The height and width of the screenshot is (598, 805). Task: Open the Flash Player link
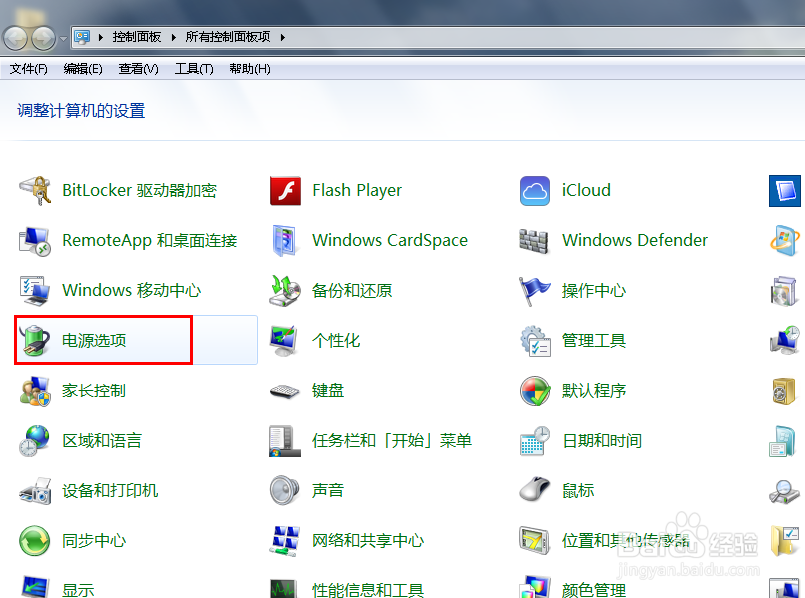[357, 190]
